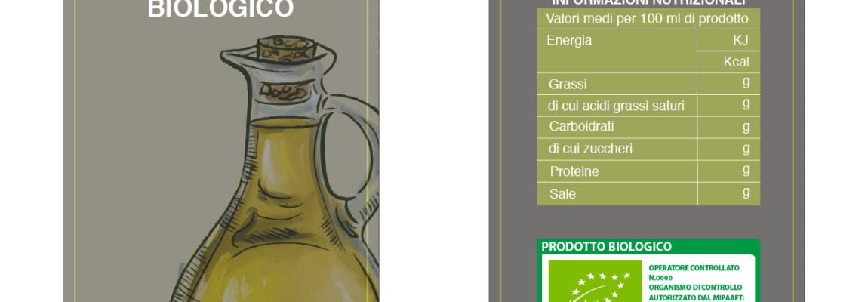This screenshot has height=302, width=868.
Task: Select the 'di cui acidi grassi saturi' row
Action: (648, 106)
